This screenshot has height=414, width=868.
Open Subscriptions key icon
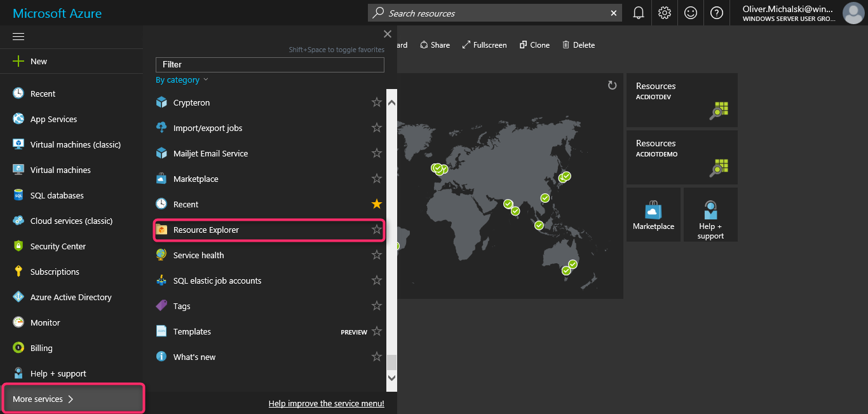(18, 272)
